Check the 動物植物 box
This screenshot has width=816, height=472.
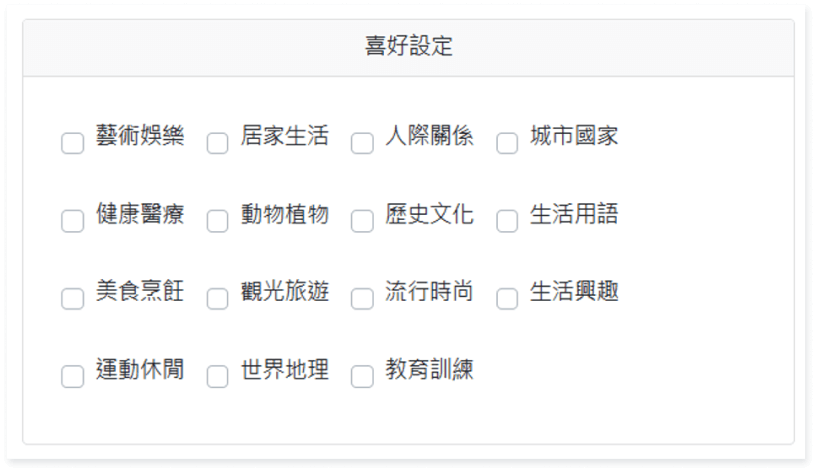217,221
